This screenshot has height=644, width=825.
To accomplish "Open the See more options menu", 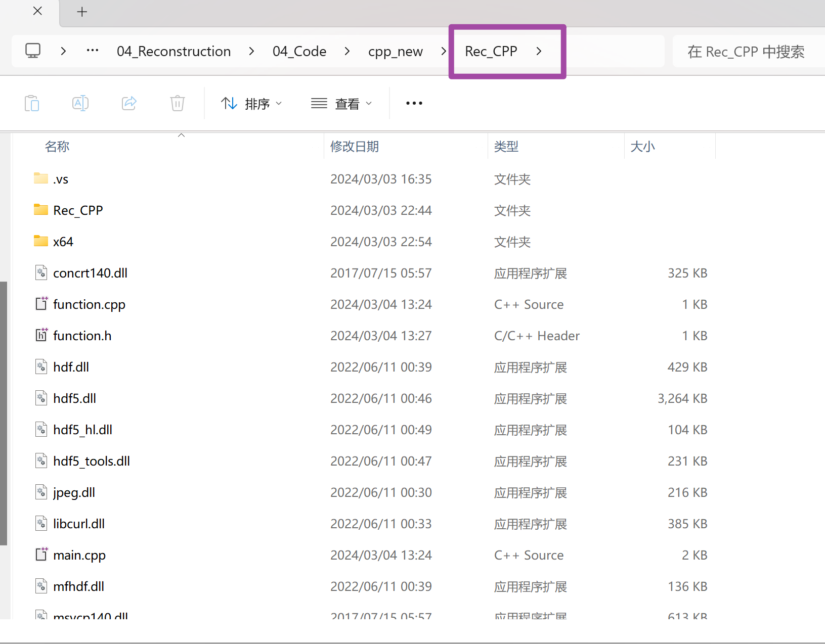I will pyautogui.click(x=414, y=103).
